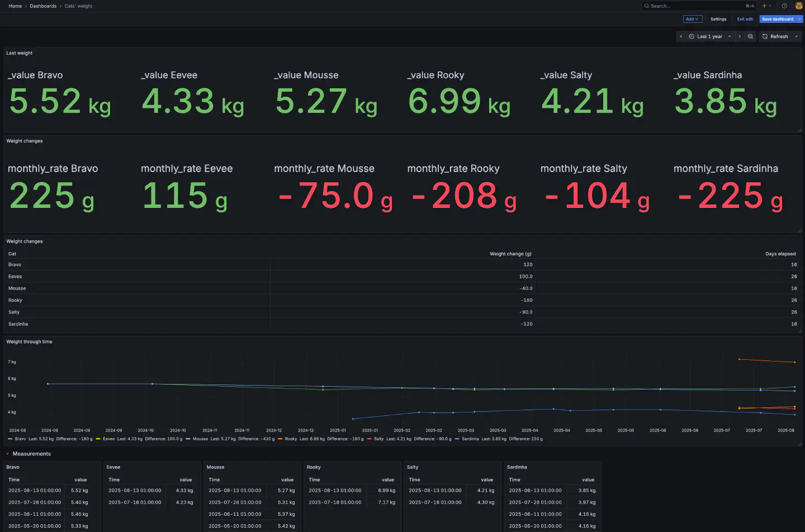
Task: Toggle Sardinha series in the chart legend
Action: (x=470, y=439)
